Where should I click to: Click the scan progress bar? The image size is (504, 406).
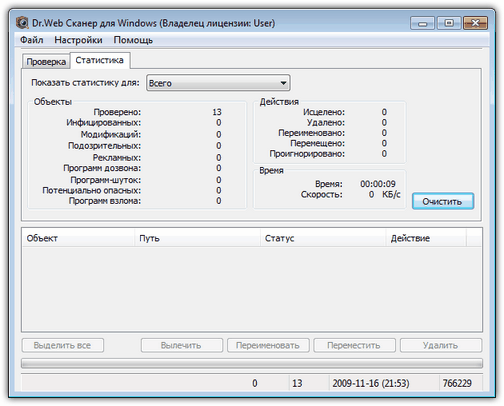[252, 363]
